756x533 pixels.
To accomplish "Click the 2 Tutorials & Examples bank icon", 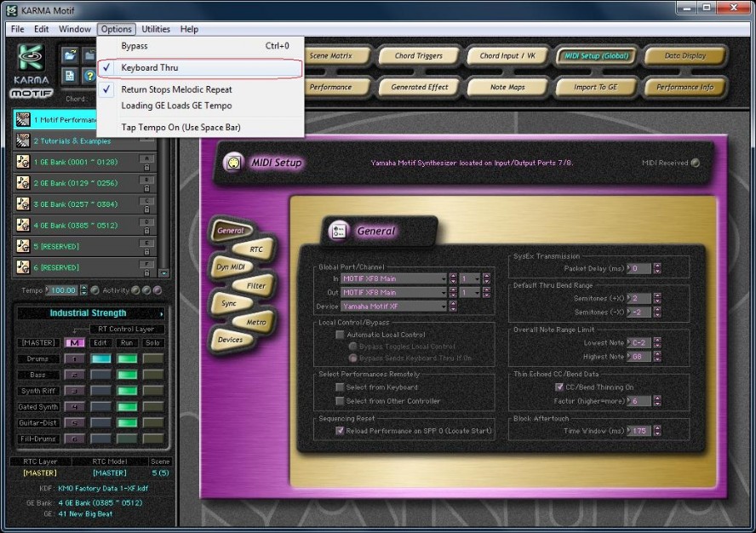I will click(x=23, y=140).
